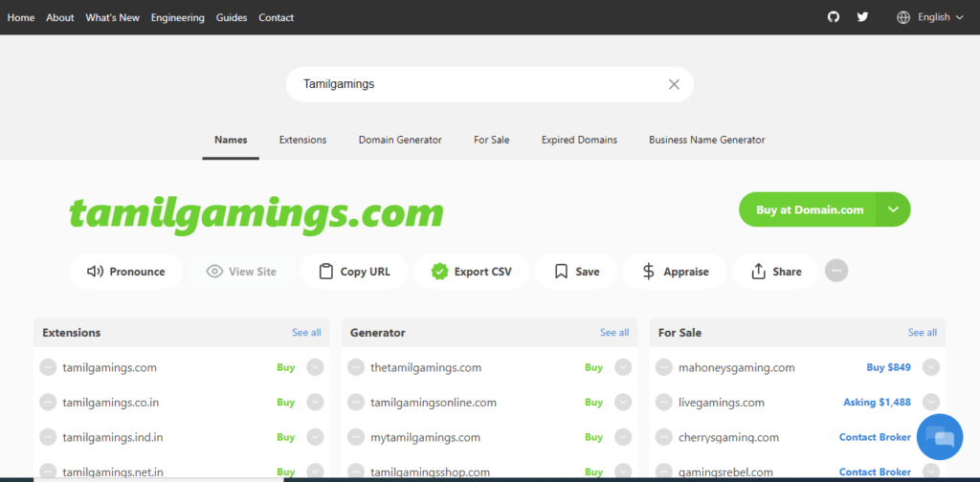Screen dimensions: 980x482
Task: Click the dots icon beside mahoneysgaming.com
Action: [x=664, y=367]
